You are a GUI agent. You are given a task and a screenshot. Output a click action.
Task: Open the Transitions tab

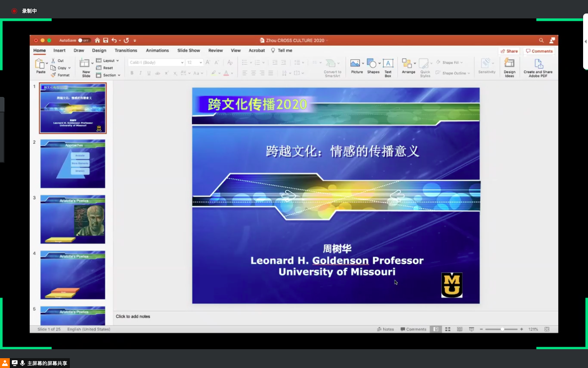pyautogui.click(x=126, y=51)
